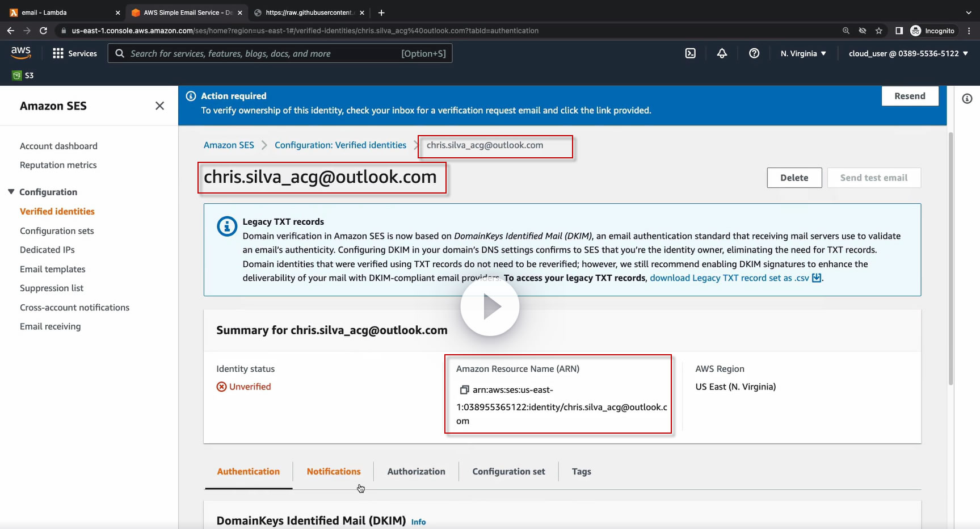Click the Delete identity button
The height and width of the screenshot is (529, 980).
[794, 178]
